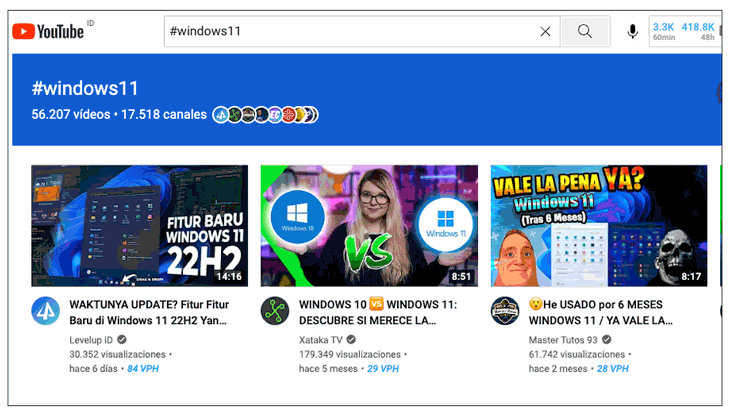
Task: Go to the Levelup iD channel name
Action: [91, 340]
